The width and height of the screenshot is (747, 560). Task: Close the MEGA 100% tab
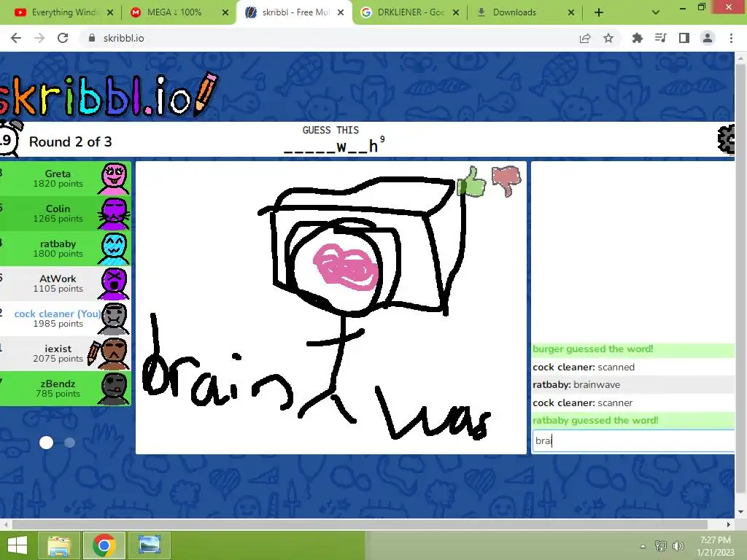pyautogui.click(x=225, y=13)
